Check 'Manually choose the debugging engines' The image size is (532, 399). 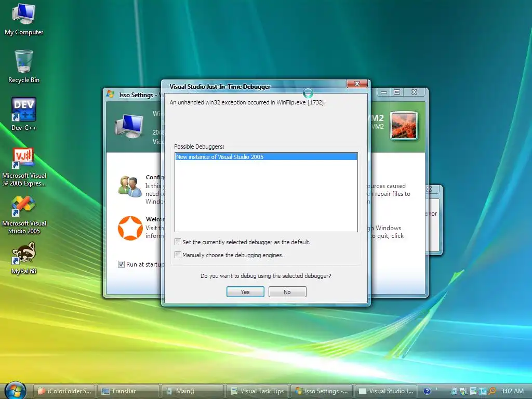(178, 255)
